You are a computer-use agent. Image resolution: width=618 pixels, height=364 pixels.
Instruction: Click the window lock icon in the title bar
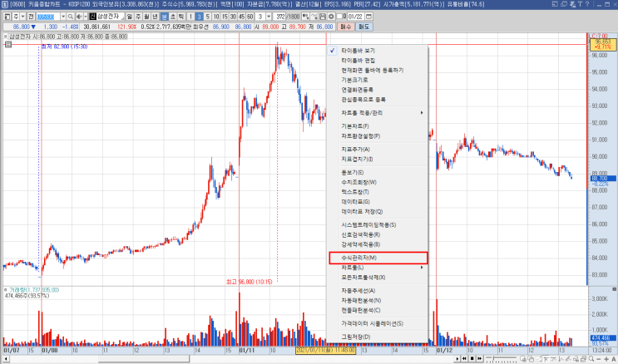(x=572, y=4)
